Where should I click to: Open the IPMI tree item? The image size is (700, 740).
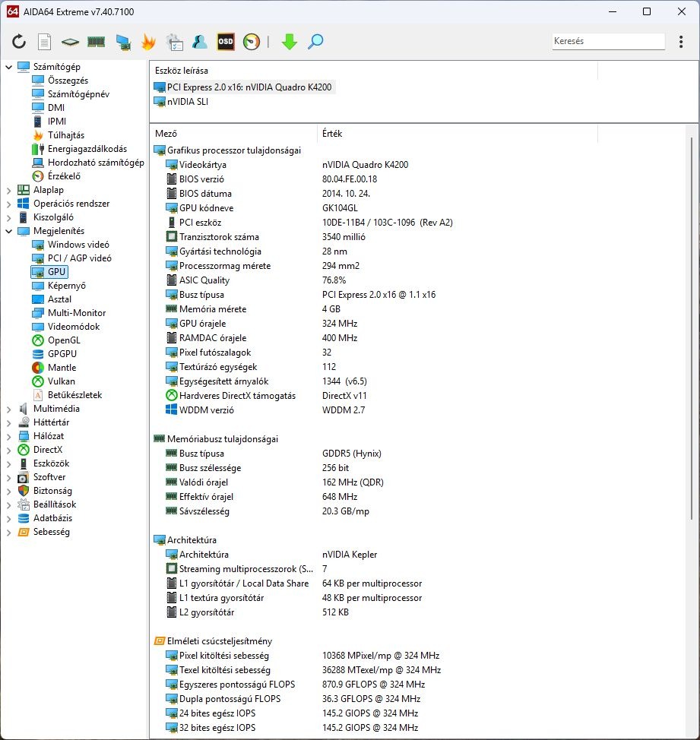[x=57, y=122]
